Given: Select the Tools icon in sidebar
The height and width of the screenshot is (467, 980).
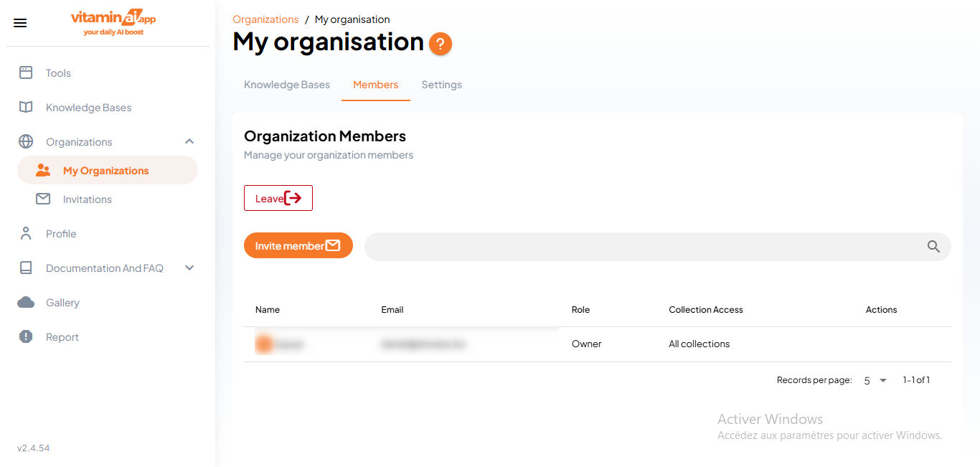Looking at the screenshot, I should [x=26, y=72].
